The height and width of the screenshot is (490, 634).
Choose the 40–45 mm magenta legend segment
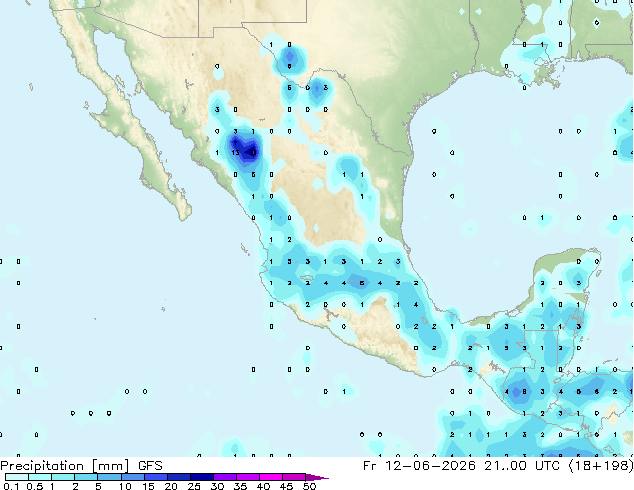(x=271, y=477)
